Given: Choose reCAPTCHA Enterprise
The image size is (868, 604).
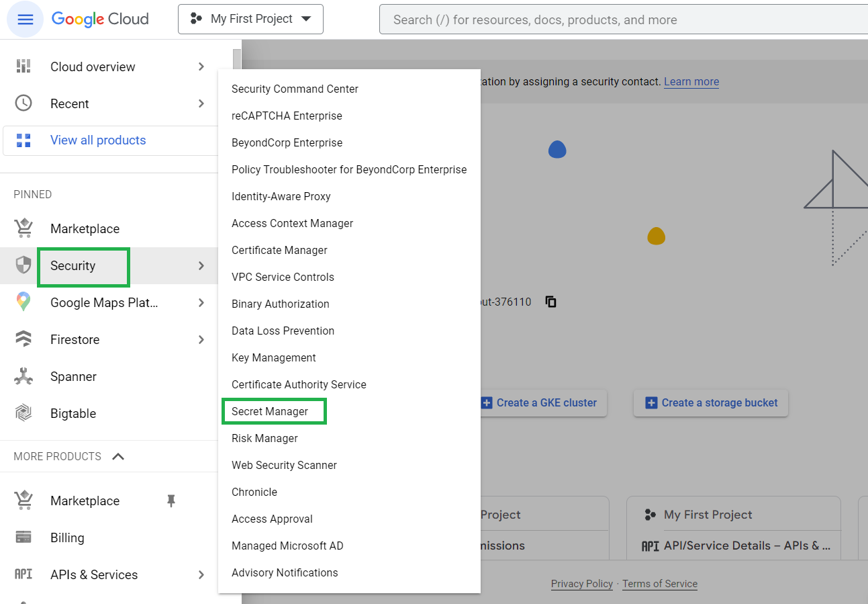Looking at the screenshot, I should (x=287, y=116).
